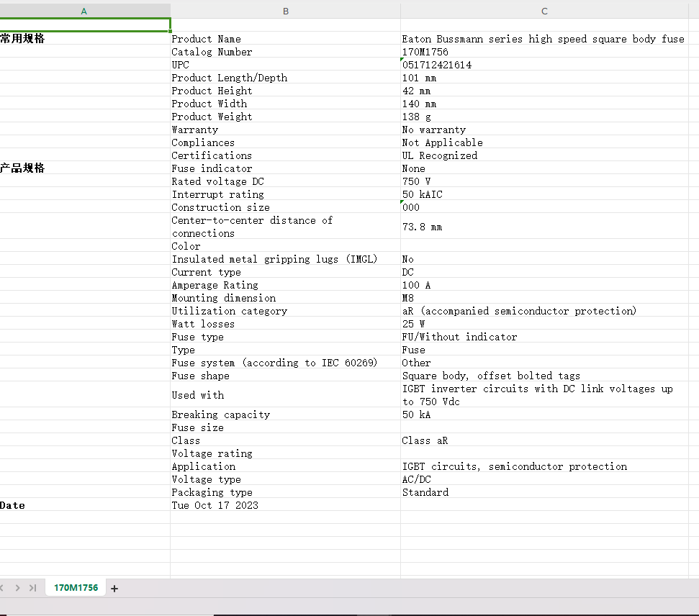The width and height of the screenshot is (699, 616).
Task: Select the 'Catalog Number' cell
Action: [285, 52]
